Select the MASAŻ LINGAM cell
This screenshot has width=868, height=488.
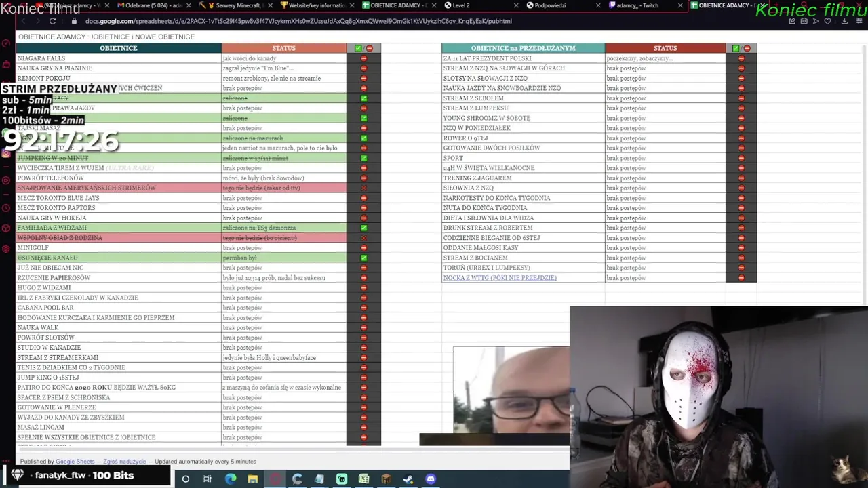pos(119,427)
